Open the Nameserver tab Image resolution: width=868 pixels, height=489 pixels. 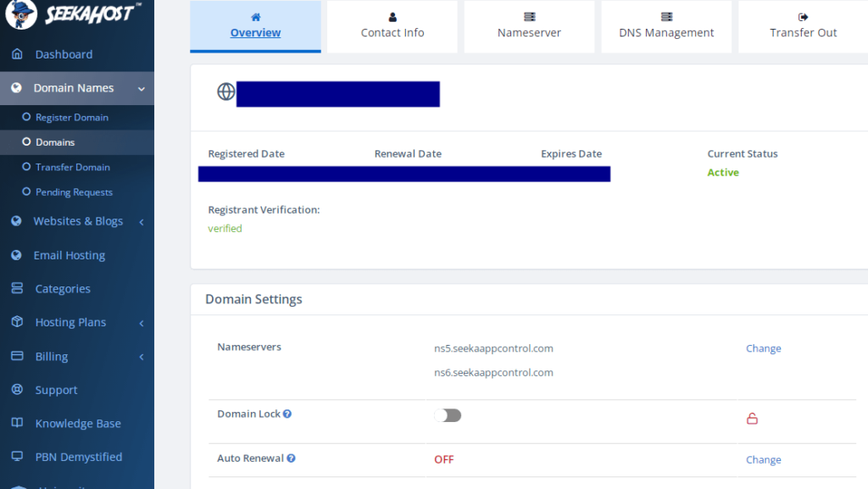(x=529, y=26)
